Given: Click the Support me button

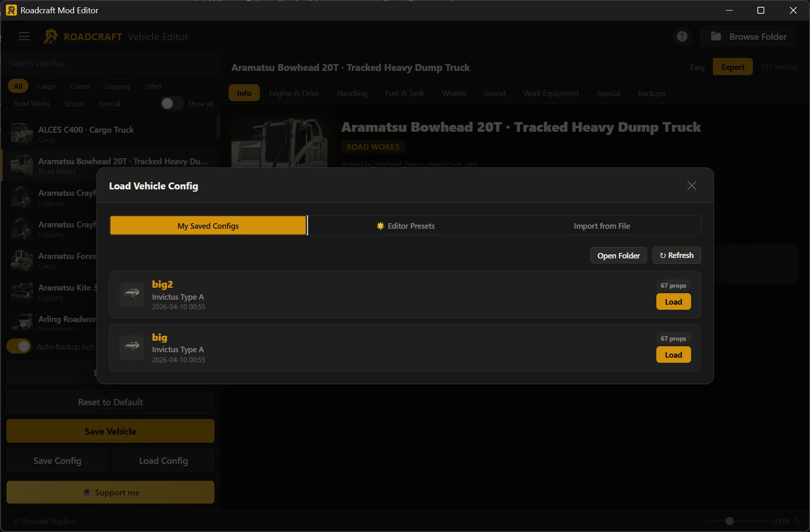Looking at the screenshot, I should tap(110, 492).
